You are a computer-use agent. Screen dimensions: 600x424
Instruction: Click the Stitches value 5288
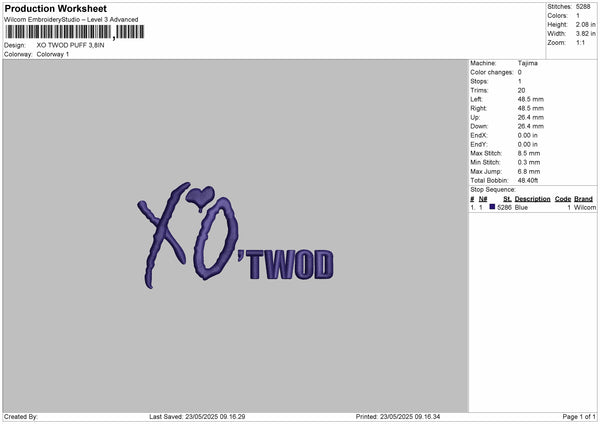[x=583, y=7]
